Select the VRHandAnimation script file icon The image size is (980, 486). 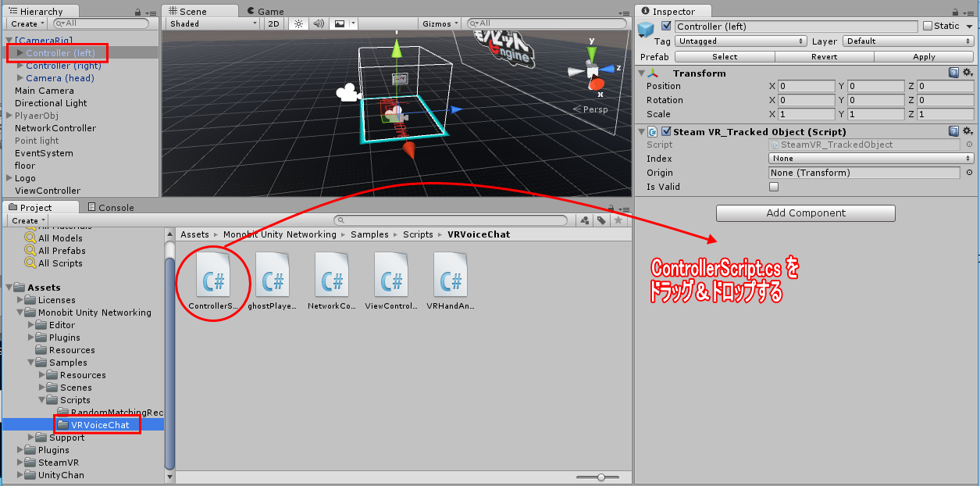click(451, 274)
